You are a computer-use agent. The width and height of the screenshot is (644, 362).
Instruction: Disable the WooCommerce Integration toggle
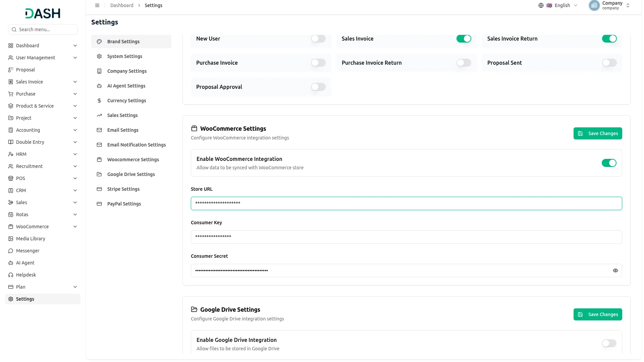click(x=609, y=163)
